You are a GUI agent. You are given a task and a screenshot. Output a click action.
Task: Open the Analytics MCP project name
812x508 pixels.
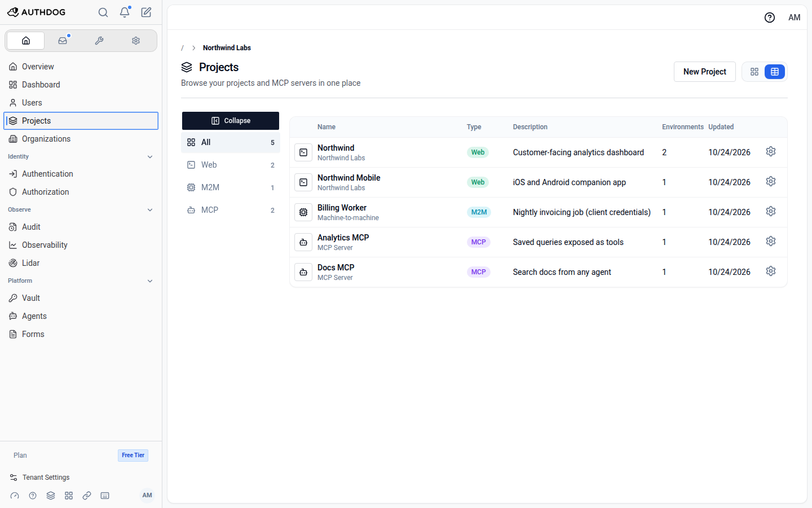[343, 238]
